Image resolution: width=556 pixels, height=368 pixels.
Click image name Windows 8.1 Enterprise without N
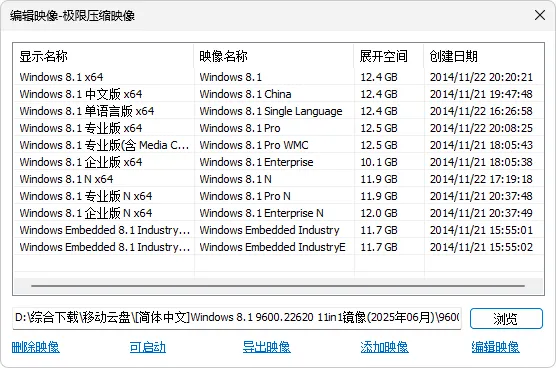(256, 162)
